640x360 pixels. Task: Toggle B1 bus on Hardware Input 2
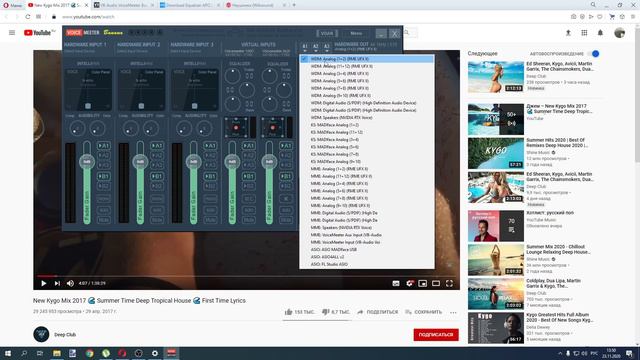pos(157,176)
